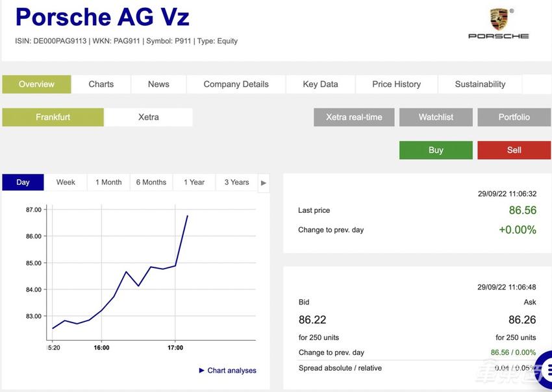Go to the Key Data tab
The height and width of the screenshot is (392, 552).
pyautogui.click(x=320, y=84)
